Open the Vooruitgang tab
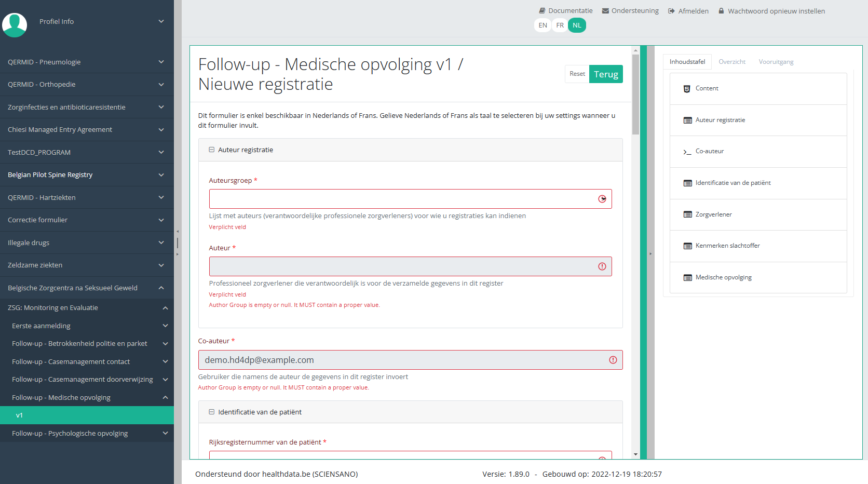 click(x=776, y=62)
